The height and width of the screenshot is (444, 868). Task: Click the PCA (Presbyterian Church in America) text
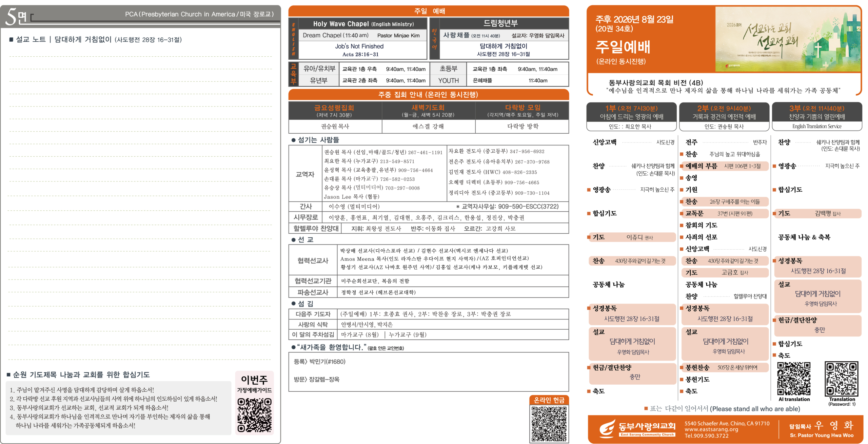click(199, 14)
